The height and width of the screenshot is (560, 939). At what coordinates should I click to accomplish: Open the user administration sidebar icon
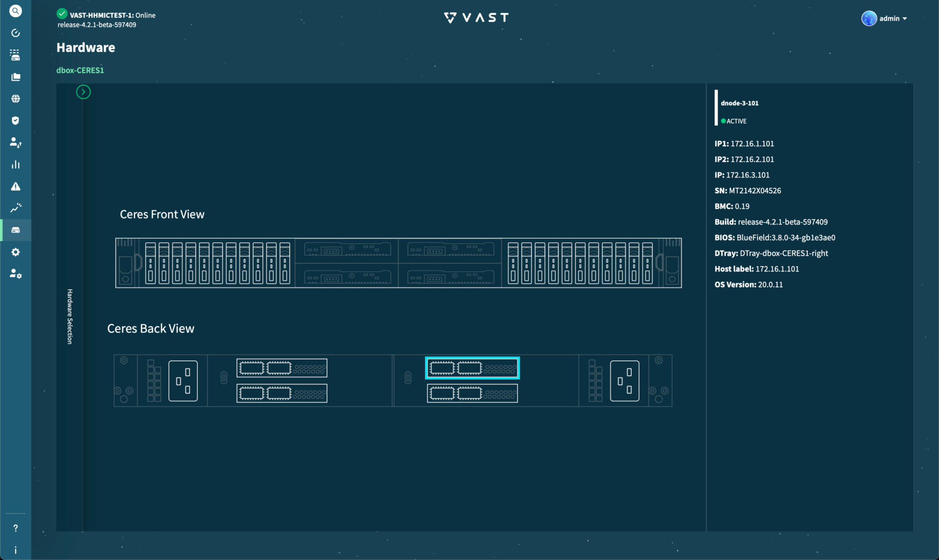[x=16, y=273]
